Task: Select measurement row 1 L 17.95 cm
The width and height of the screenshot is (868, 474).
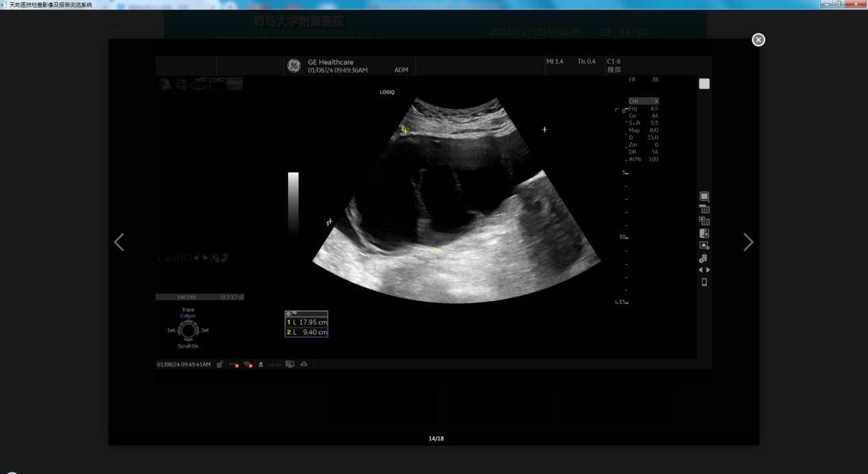Action: coord(306,322)
